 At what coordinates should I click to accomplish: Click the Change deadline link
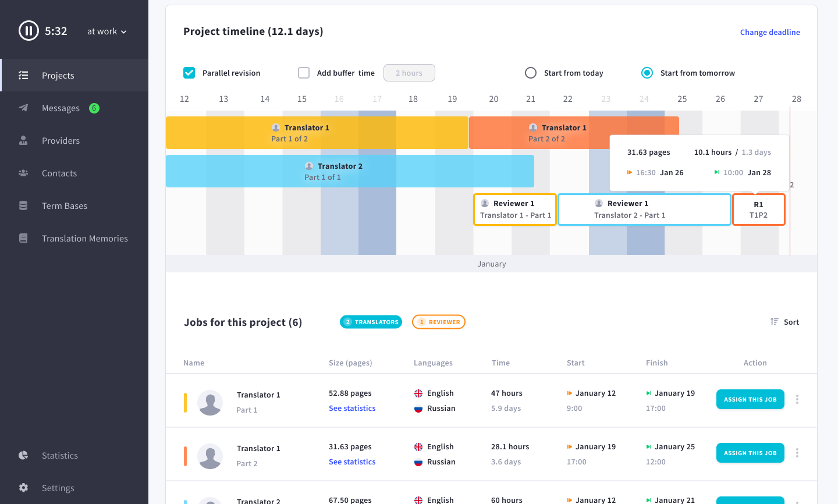tap(770, 32)
